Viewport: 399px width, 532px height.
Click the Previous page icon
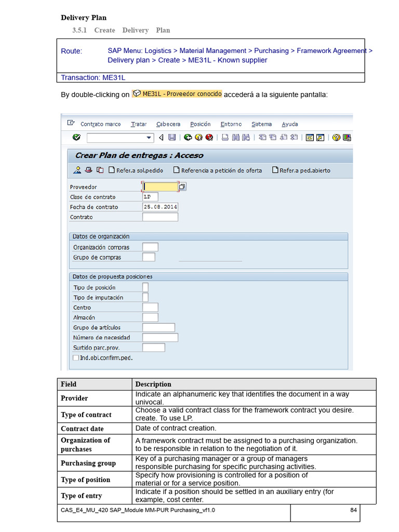coord(273,137)
